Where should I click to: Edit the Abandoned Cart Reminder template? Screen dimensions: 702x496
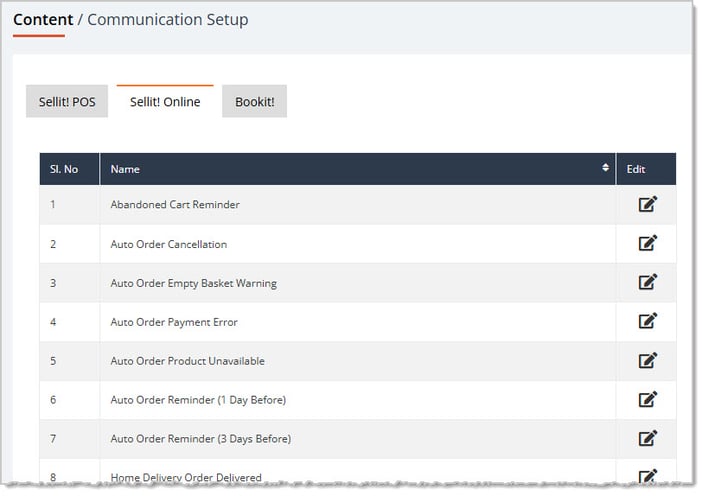(647, 204)
